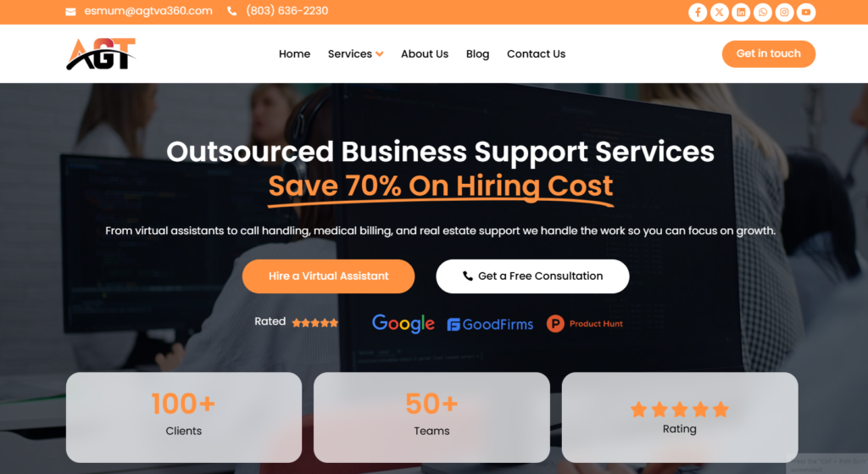Screen dimensions: 868x474
Task: Open the Blog menu item
Action: coord(478,53)
